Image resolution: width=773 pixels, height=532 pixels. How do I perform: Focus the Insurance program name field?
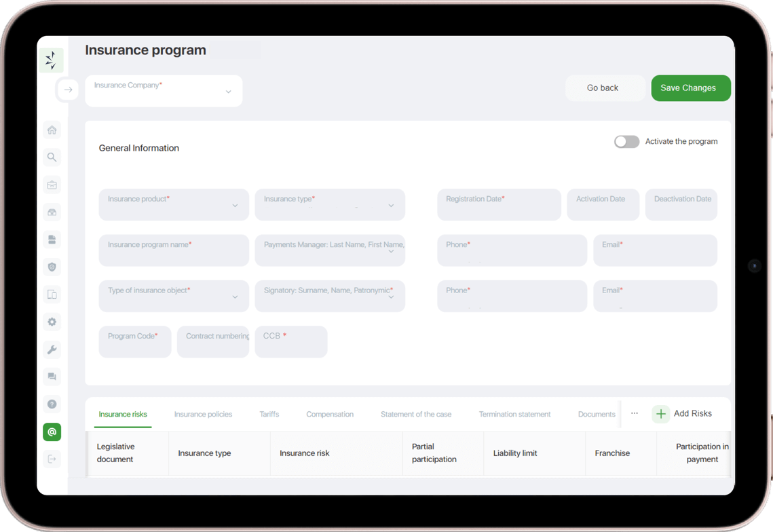click(x=174, y=250)
